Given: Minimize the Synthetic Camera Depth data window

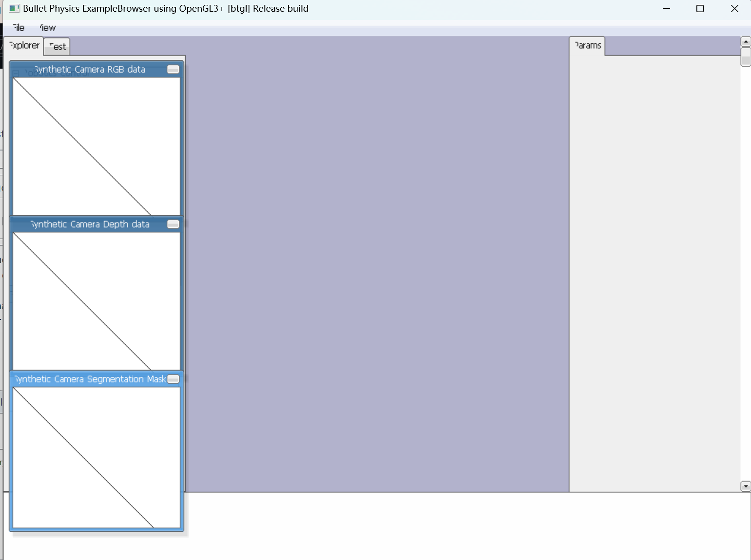Looking at the screenshot, I should [x=173, y=224].
